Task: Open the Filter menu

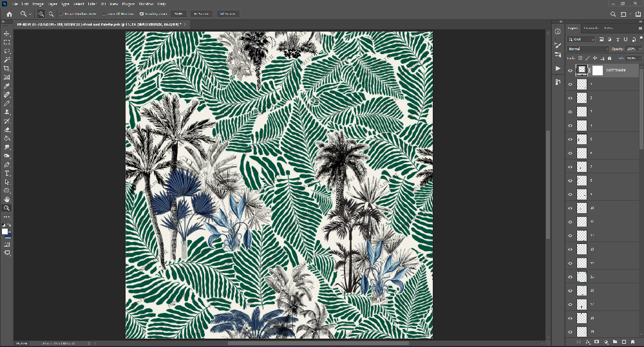Action: pos(92,4)
